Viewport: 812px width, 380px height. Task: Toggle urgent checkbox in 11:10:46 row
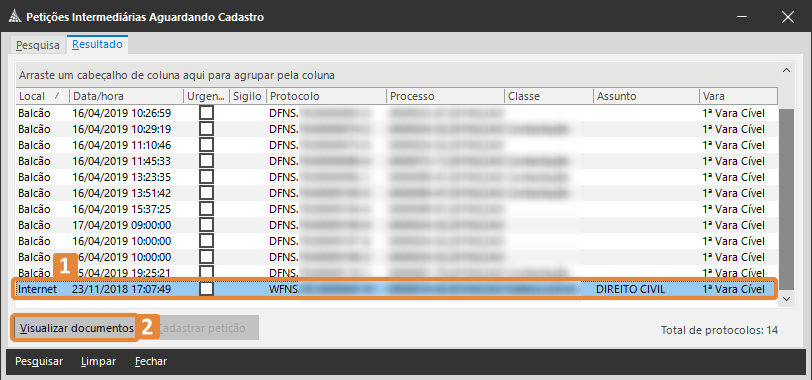(x=207, y=145)
